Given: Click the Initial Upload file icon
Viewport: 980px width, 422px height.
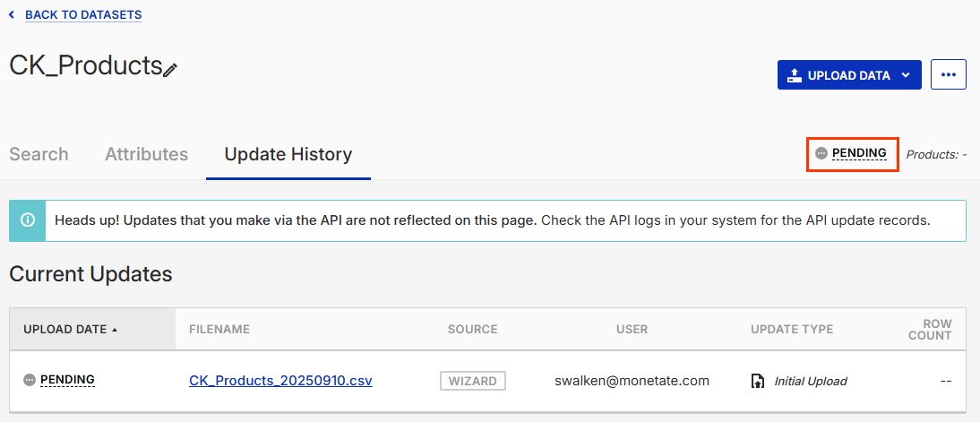Looking at the screenshot, I should tap(758, 381).
